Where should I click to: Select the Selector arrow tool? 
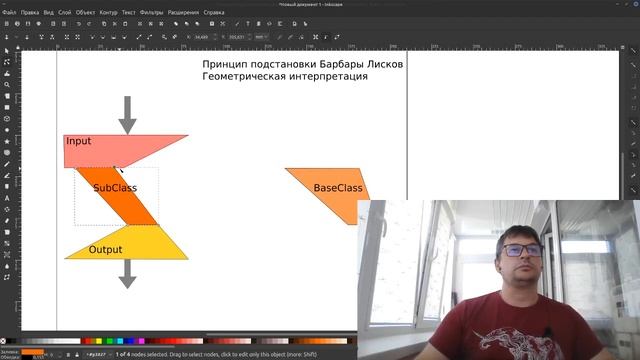coord(7,51)
